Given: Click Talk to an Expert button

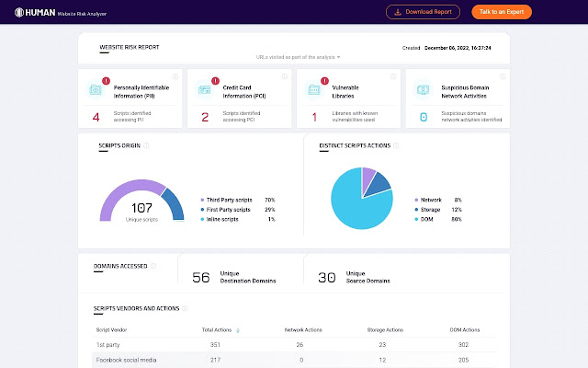Looking at the screenshot, I should point(502,12).
